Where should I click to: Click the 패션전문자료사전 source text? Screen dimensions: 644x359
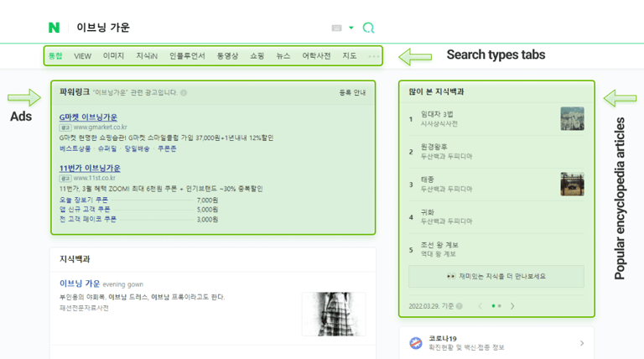point(84,308)
